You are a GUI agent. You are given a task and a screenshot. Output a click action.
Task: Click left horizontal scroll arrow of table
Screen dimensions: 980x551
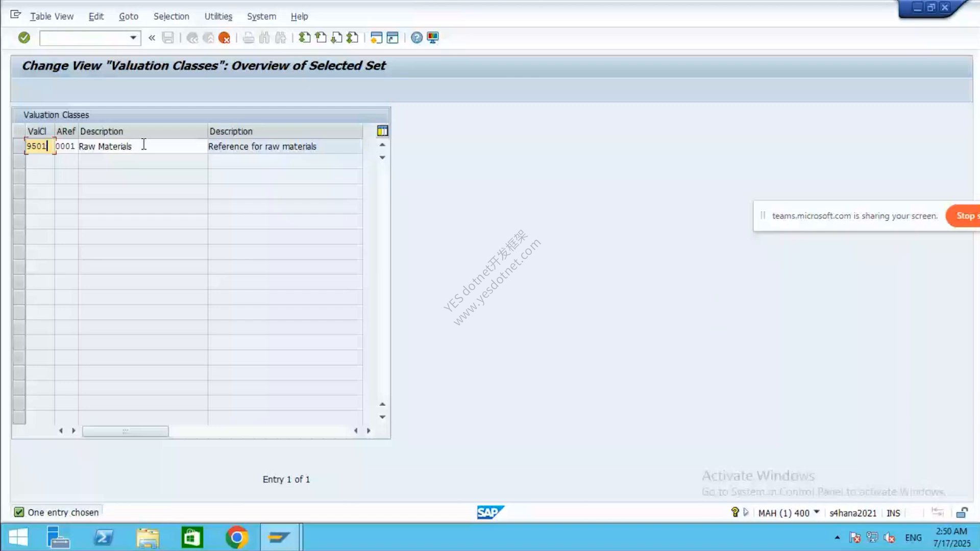click(x=61, y=431)
